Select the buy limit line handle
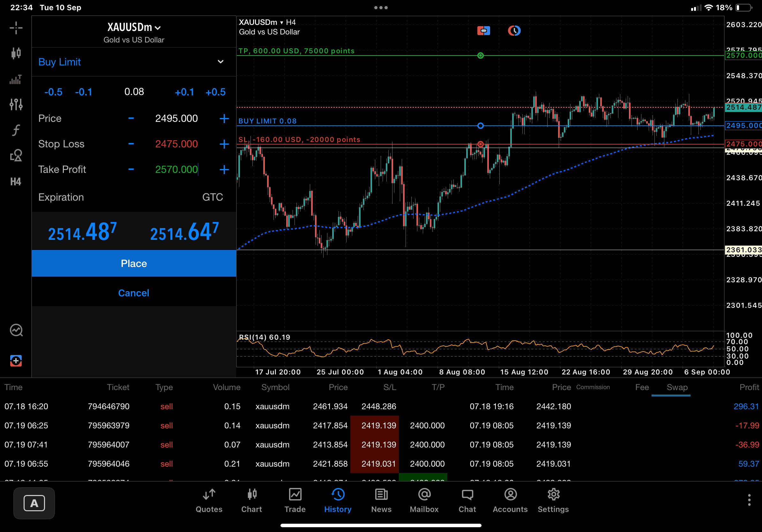The height and width of the screenshot is (532, 762). tap(480, 126)
